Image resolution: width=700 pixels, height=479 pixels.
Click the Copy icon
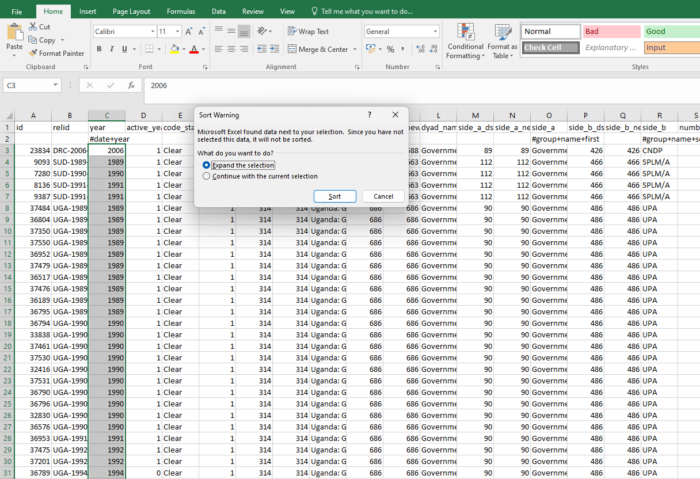click(33, 40)
